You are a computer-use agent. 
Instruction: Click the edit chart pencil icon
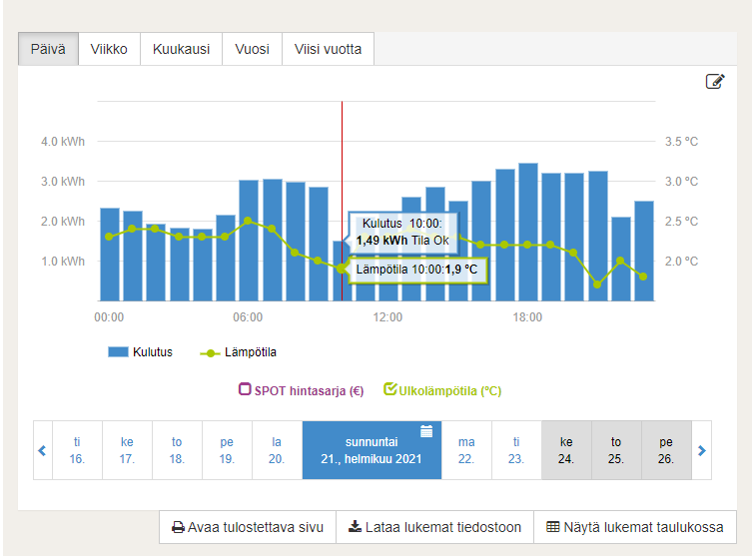pyautogui.click(x=715, y=82)
